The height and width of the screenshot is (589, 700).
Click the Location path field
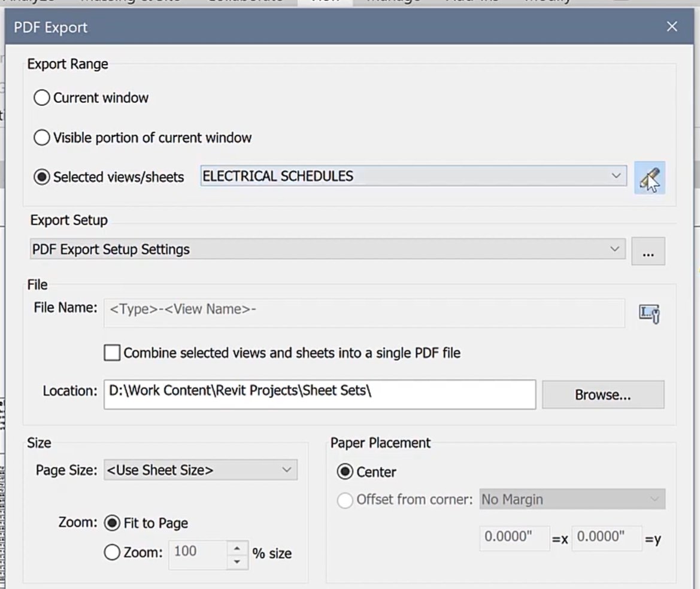[320, 394]
